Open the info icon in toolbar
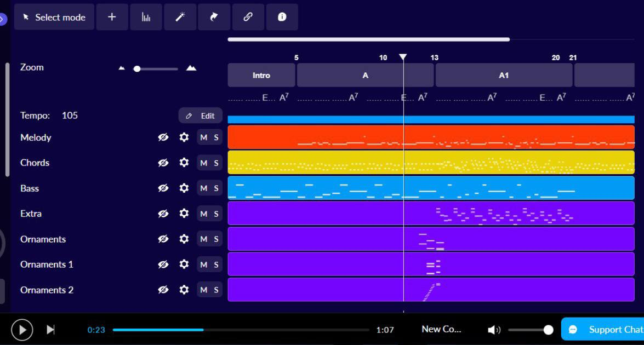 282,17
